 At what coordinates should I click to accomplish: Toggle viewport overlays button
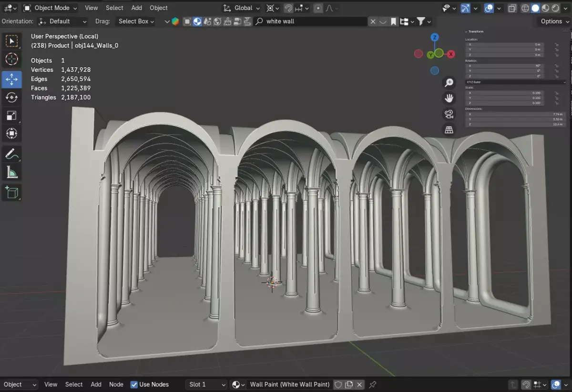pyautogui.click(x=489, y=8)
